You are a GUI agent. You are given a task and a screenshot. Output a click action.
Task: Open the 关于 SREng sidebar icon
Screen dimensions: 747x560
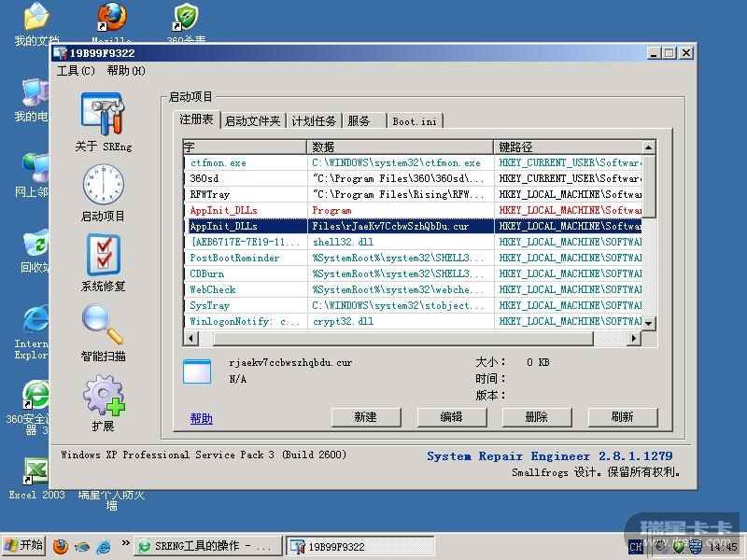(104, 114)
